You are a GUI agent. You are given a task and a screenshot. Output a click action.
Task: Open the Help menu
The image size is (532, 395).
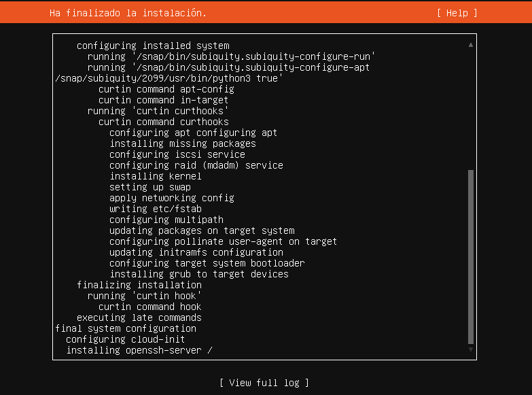click(457, 13)
